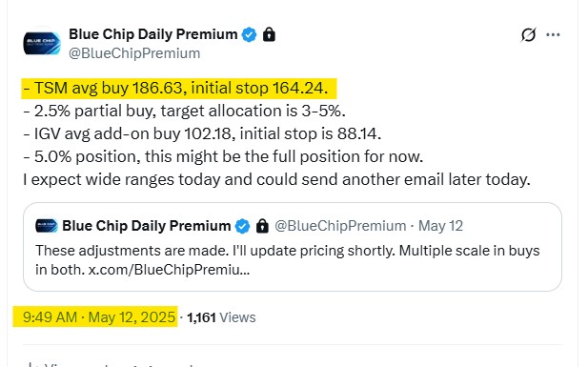
Task: Open the three-dot More options menu
Action: tap(553, 35)
